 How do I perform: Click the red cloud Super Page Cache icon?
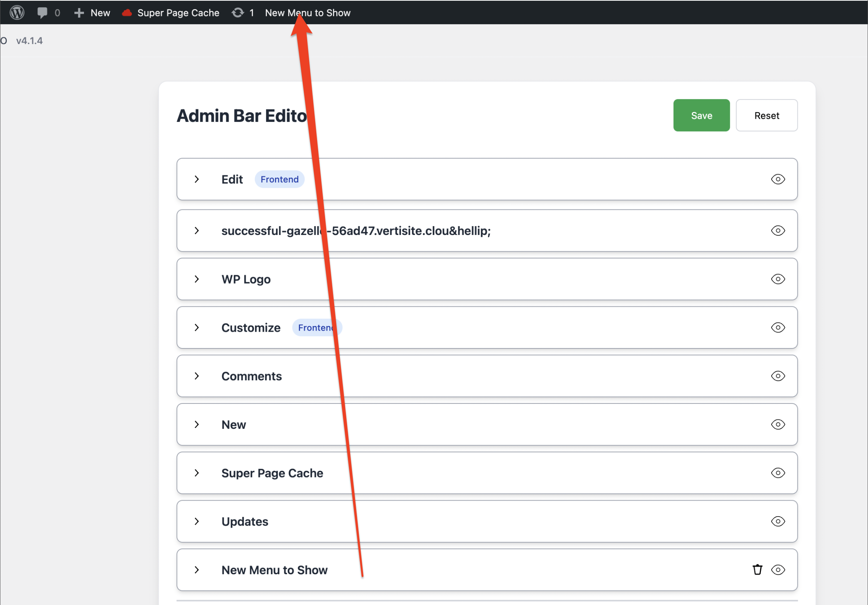click(x=127, y=13)
